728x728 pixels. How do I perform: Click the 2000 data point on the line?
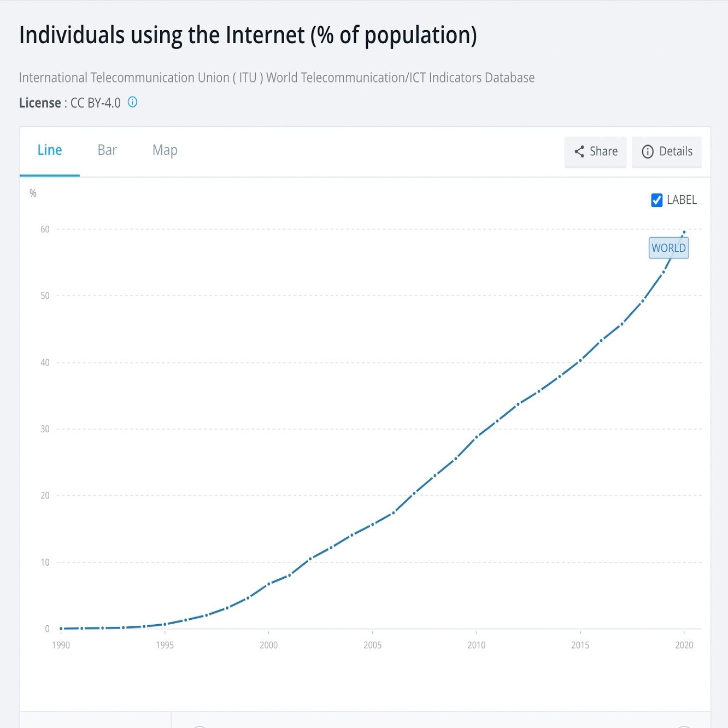pyautogui.click(x=269, y=584)
